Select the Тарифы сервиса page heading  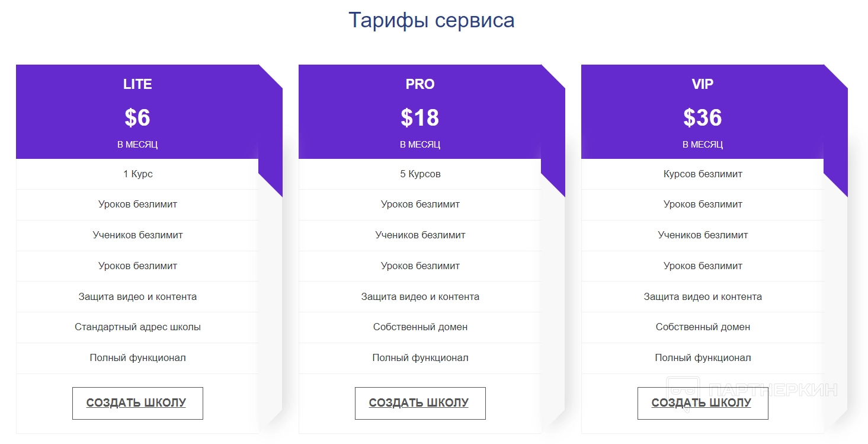431,20
